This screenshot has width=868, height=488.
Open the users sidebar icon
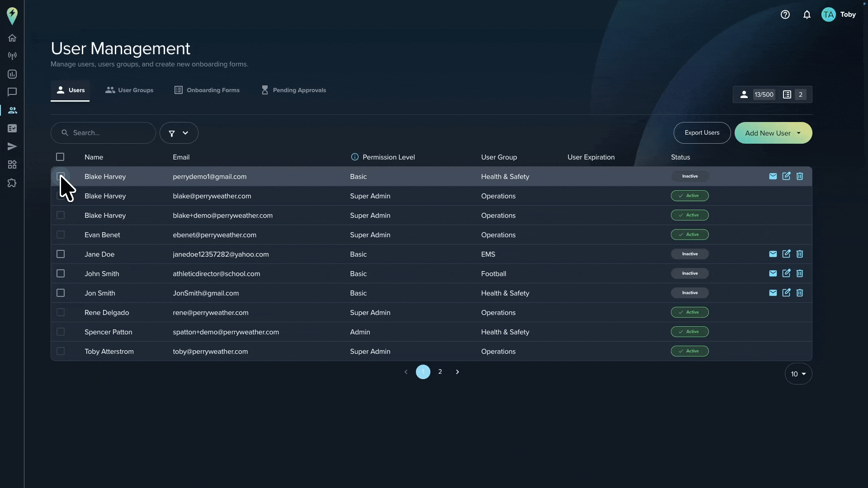12,110
